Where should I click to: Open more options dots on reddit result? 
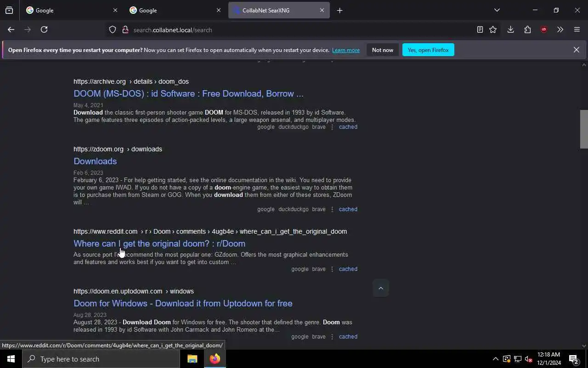tap(332, 269)
